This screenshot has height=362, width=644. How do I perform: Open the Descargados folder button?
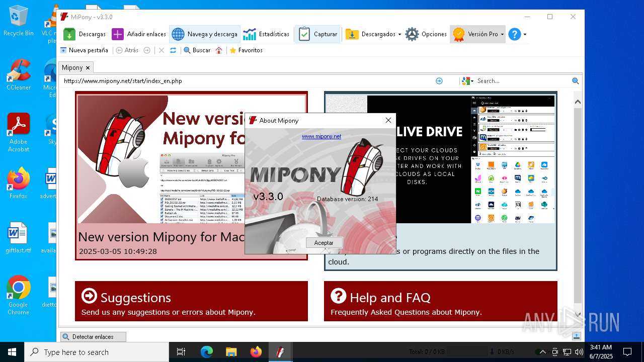tap(370, 34)
